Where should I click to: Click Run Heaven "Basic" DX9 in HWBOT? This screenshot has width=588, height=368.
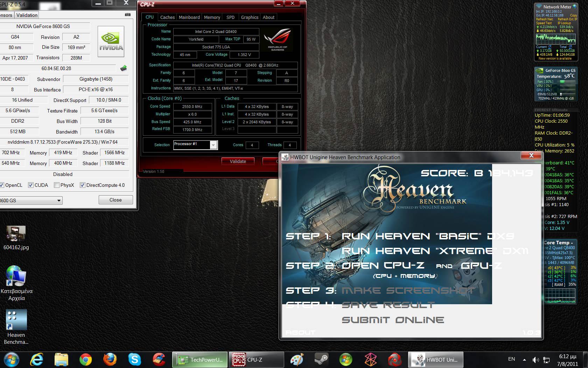(428, 236)
